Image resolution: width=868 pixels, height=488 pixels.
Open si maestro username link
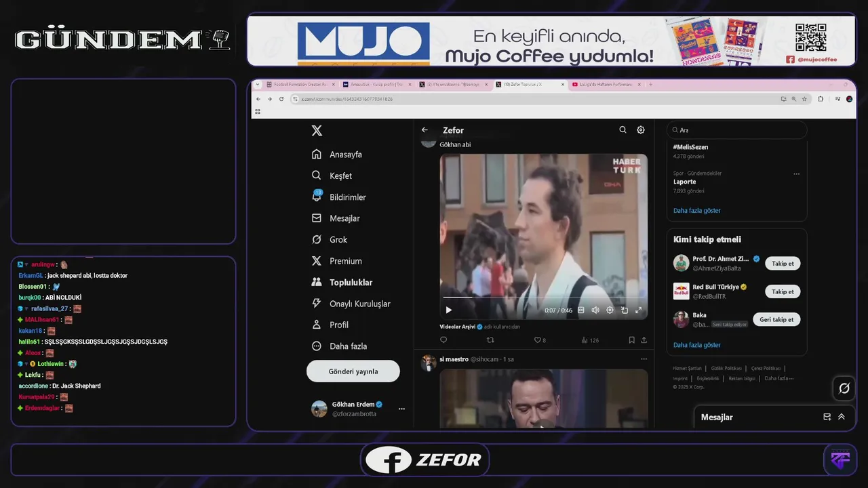454,359
